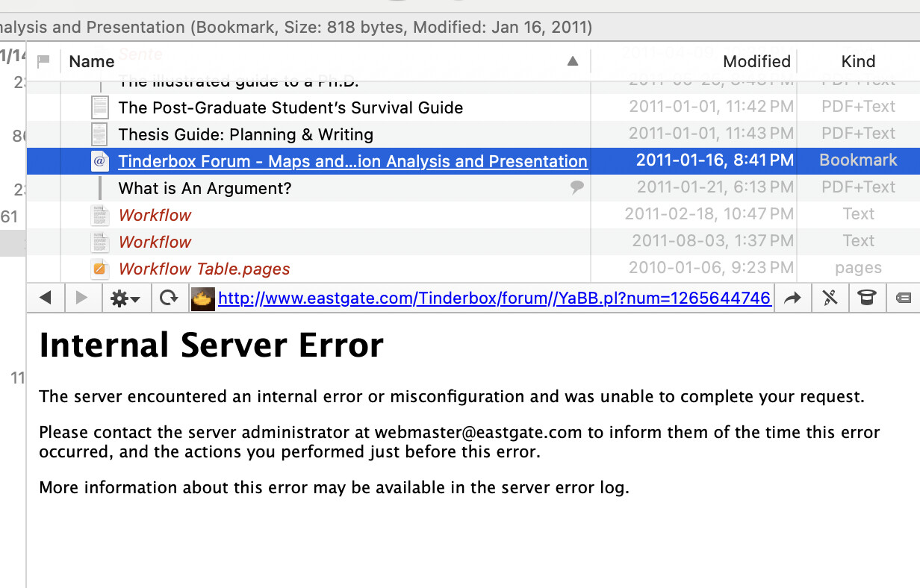Click the back navigation arrow
The height and width of the screenshot is (588, 920).
point(46,298)
